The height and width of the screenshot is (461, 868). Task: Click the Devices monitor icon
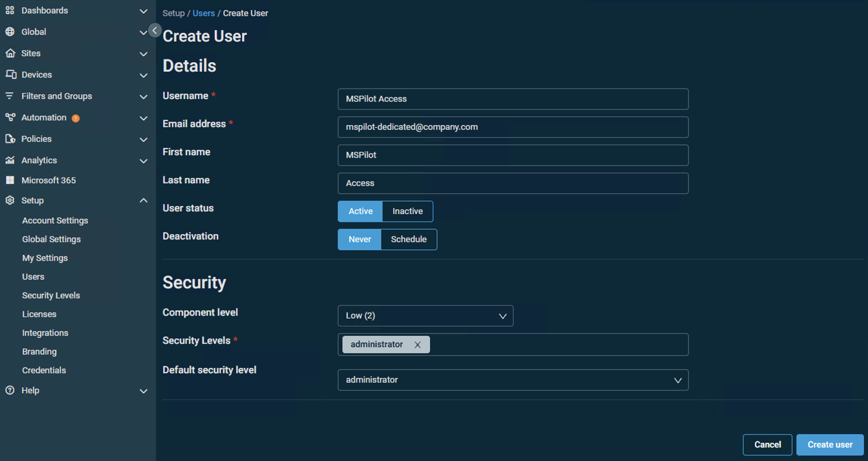click(11, 75)
